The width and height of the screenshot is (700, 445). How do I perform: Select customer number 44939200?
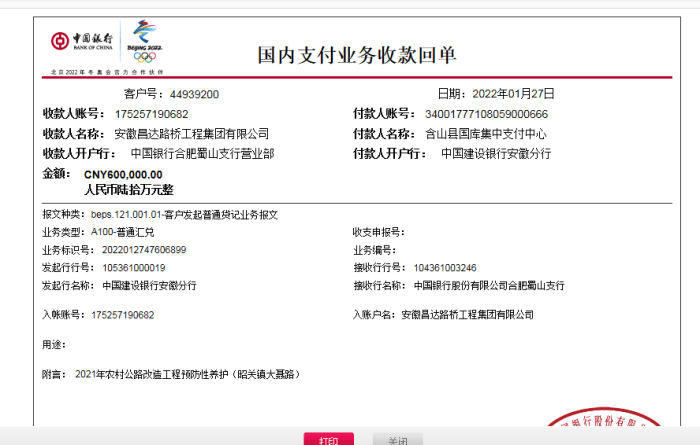click(194, 94)
